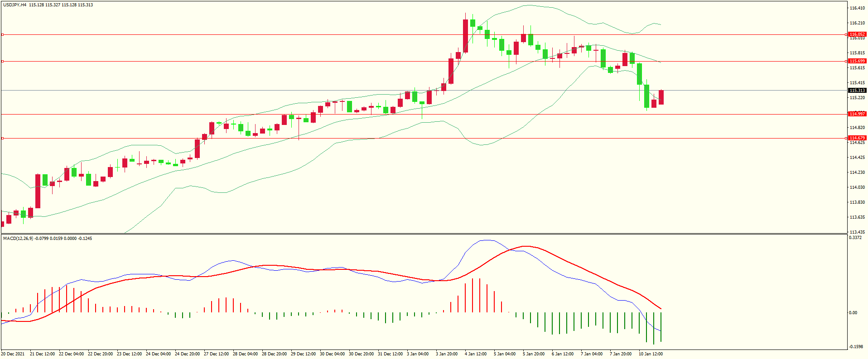Select the MACD 0.3372 scale maximum value

[855, 238]
